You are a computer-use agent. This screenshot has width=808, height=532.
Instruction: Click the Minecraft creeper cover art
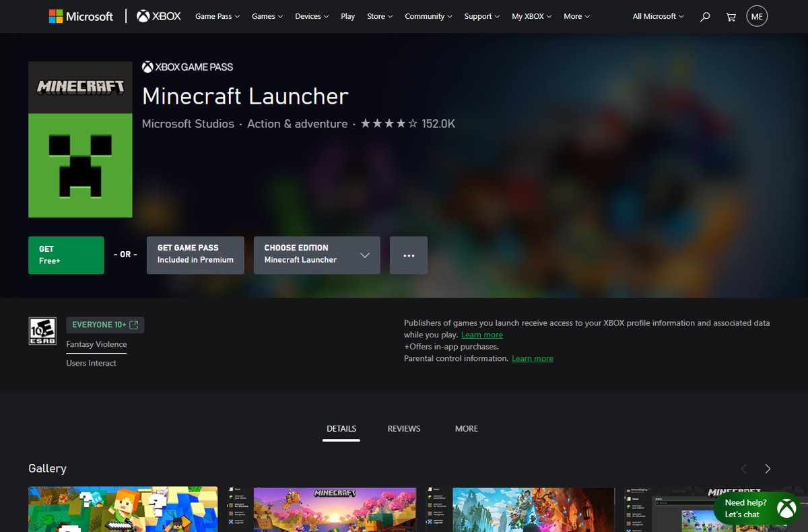(80, 139)
